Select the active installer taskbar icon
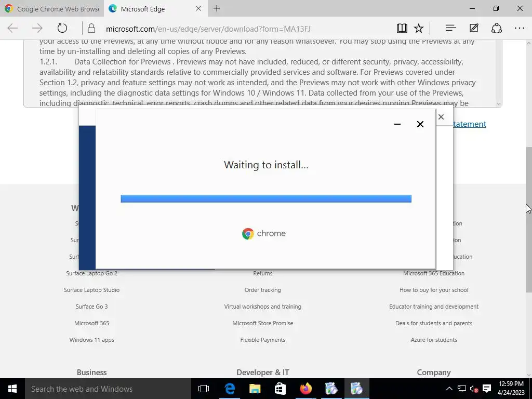This screenshot has width=532, height=399. pos(356,389)
